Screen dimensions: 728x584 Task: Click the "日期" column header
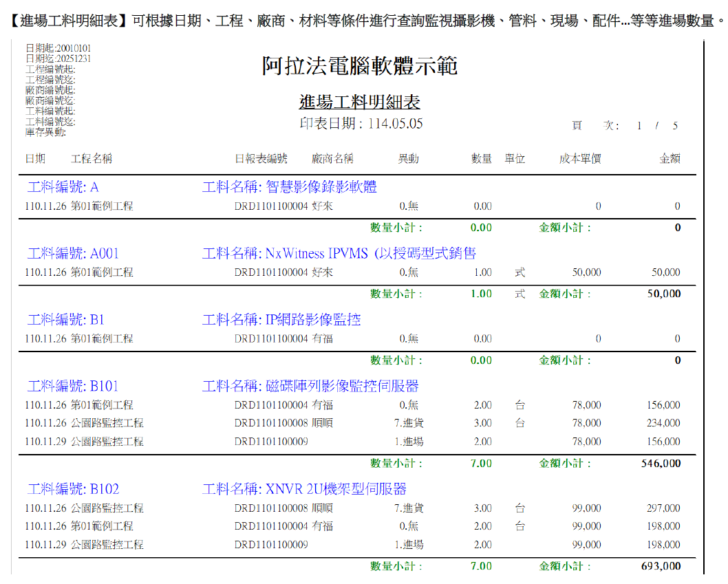coord(35,159)
